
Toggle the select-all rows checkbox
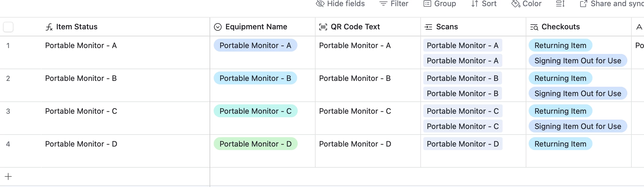pyautogui.click(x=8, y=27)
